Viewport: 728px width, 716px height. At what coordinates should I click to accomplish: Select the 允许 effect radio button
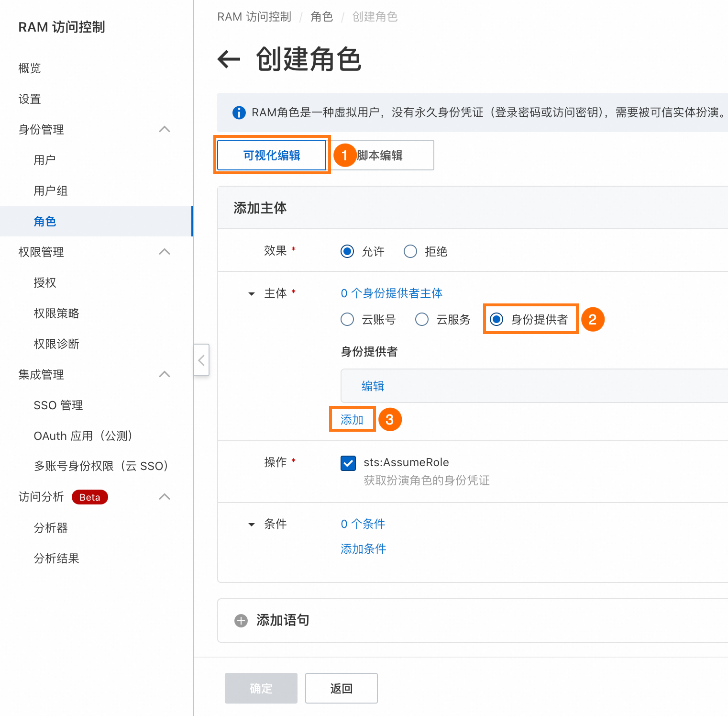347,251
